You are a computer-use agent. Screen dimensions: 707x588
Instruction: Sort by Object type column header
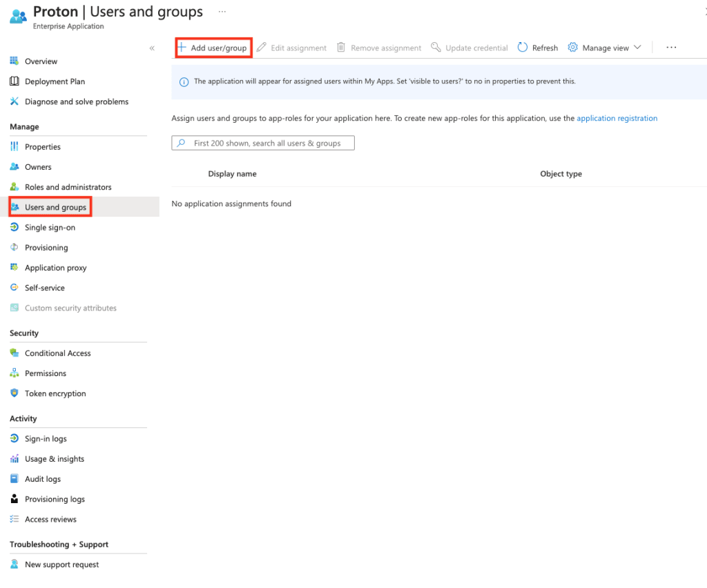click(x=561, y=173)
